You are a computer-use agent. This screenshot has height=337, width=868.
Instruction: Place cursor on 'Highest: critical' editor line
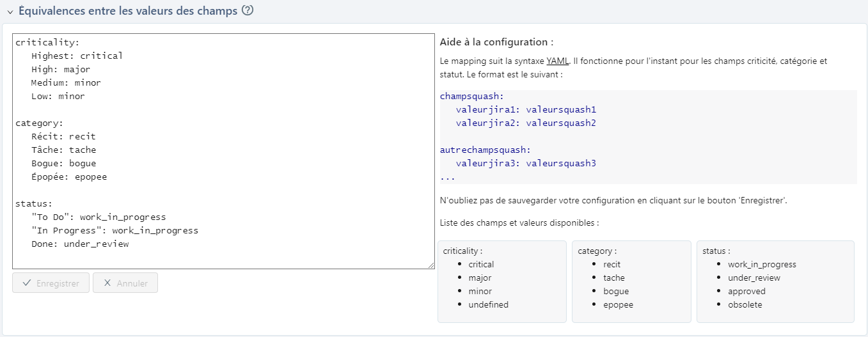(x=77, y=56)
